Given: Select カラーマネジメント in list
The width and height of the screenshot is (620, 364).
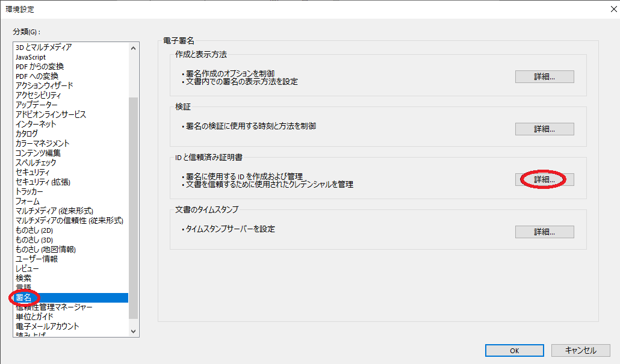Looking at the screenshot, I should pos(43,143).
